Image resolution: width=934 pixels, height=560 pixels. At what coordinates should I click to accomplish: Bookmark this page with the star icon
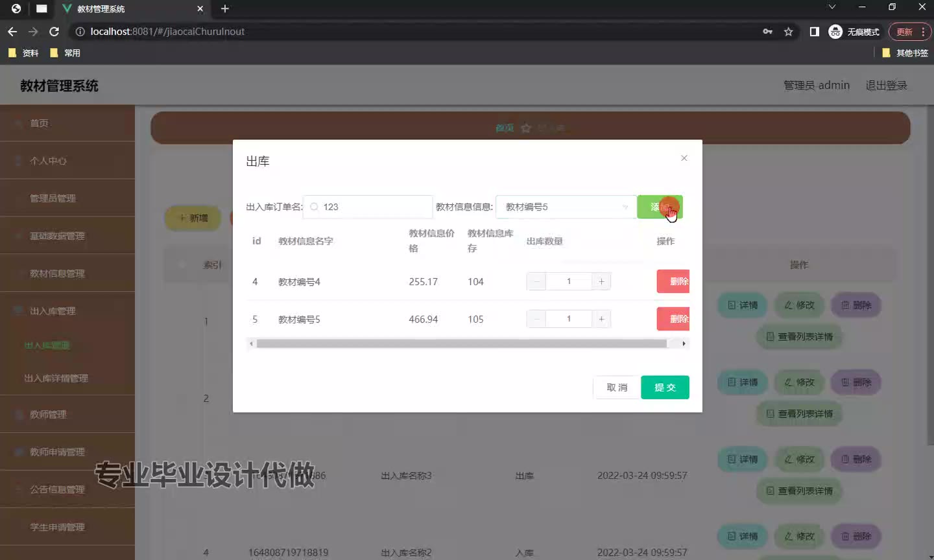click(x=788, y=32)
